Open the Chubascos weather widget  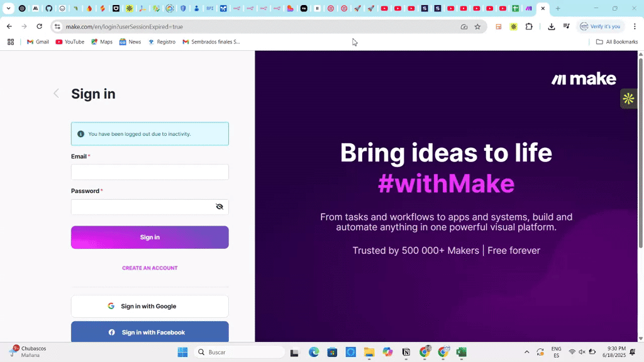pos(28,352)
